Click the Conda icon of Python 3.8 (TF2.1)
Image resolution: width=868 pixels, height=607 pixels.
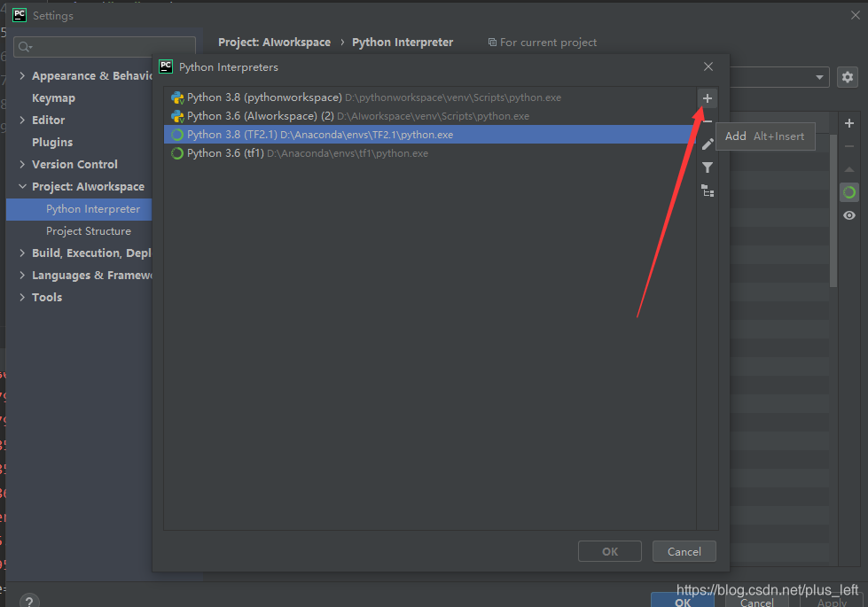pos(177,135)
